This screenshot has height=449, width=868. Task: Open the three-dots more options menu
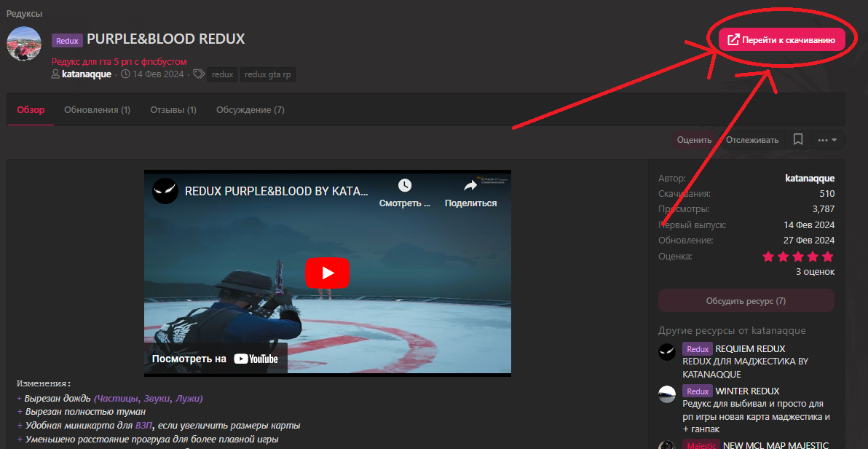(828, 140)
